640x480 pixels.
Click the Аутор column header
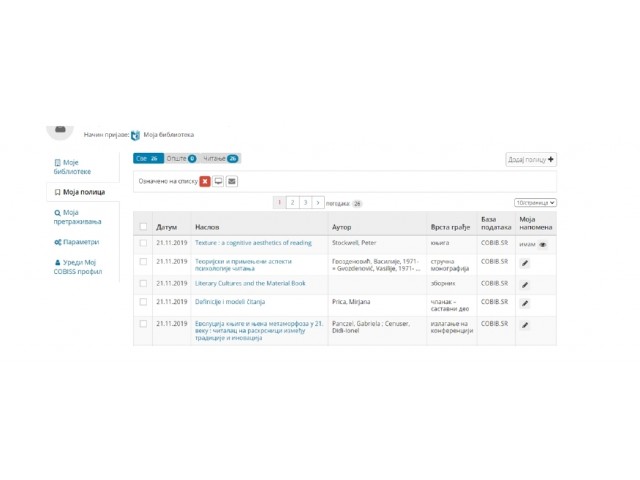tap(342, 227)
